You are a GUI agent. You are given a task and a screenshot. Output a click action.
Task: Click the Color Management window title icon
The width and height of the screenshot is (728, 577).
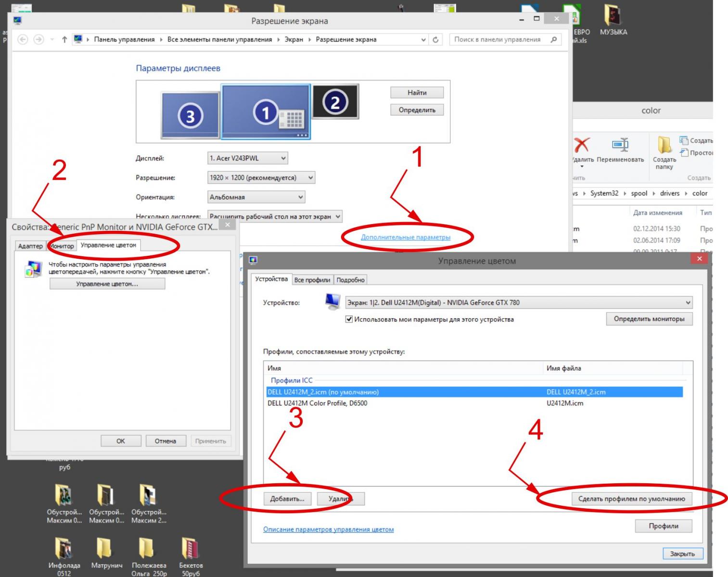click(253, 260)
